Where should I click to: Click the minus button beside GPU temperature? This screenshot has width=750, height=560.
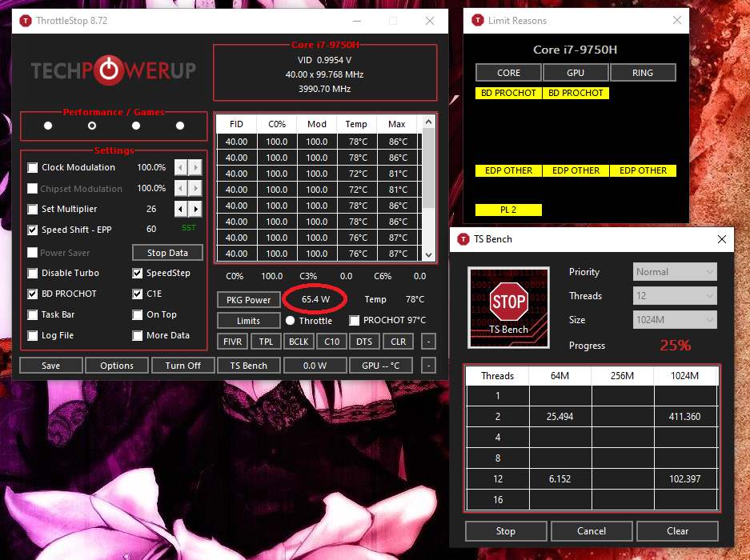(x=428, y=366)
